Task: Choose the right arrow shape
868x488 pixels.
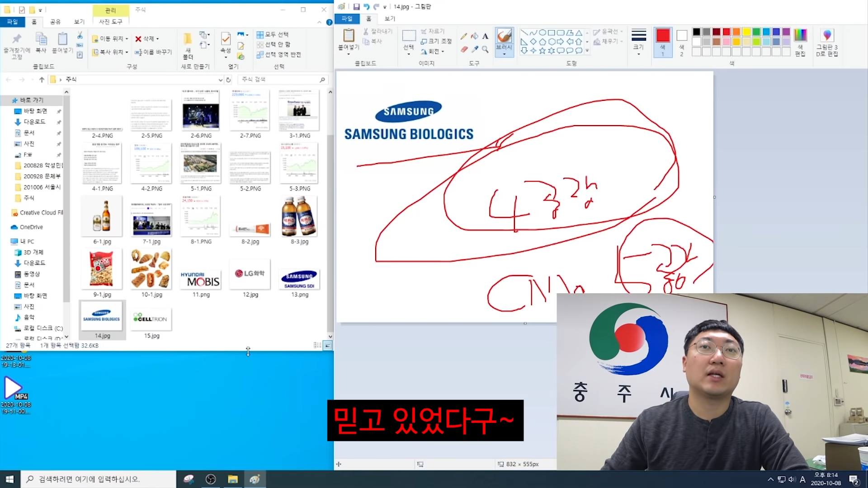Action: coord(561,42)
